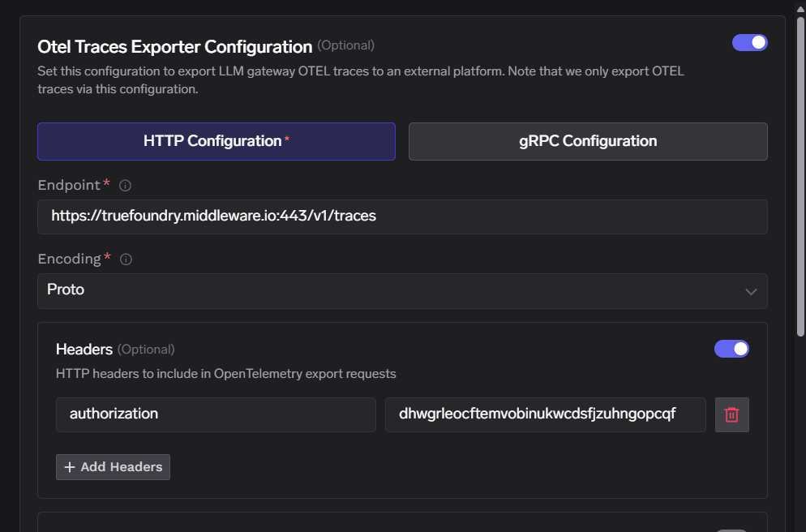Image resolution: width=806 pixels, height=532 pixels.
Task: Disable the Headers toggle switch
Action: pos(731,349)
